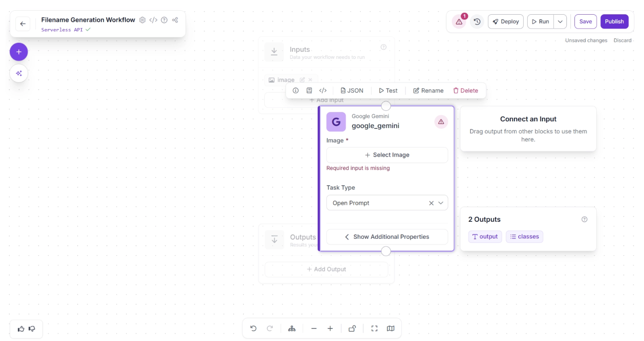Toggle the canvas lock icon
This screenshot has width=644, height=341.
(352, 329)
